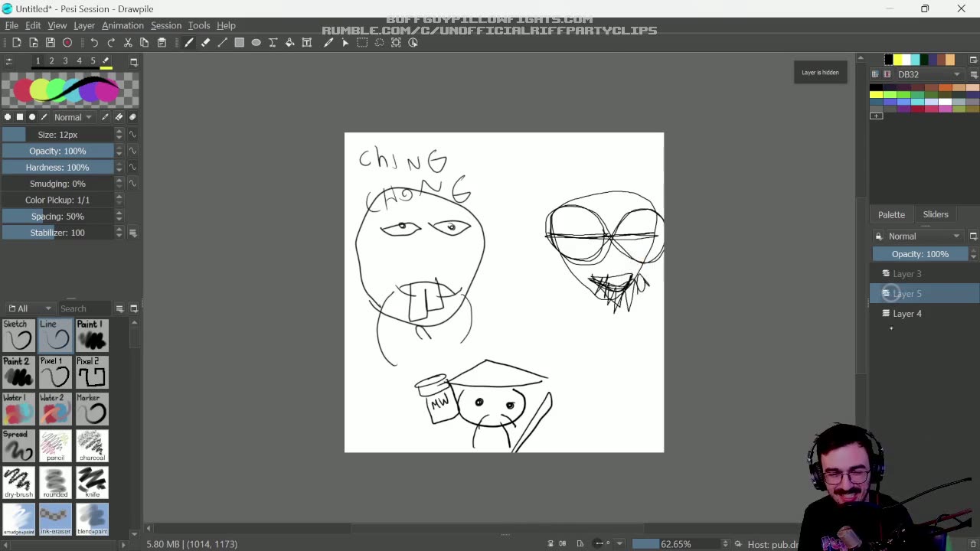Select the Bezier curve tool
This screenshot has height=551, width=980.
point(273,43)
